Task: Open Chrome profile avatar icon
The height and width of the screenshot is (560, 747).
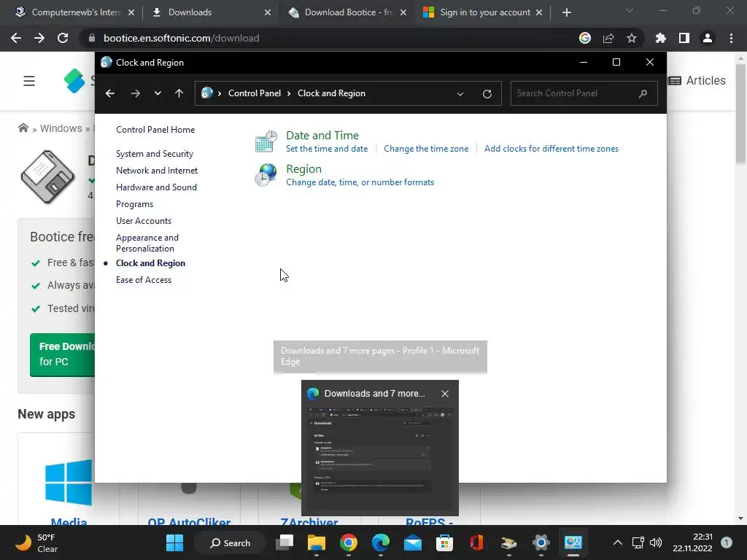Action: 707,38
